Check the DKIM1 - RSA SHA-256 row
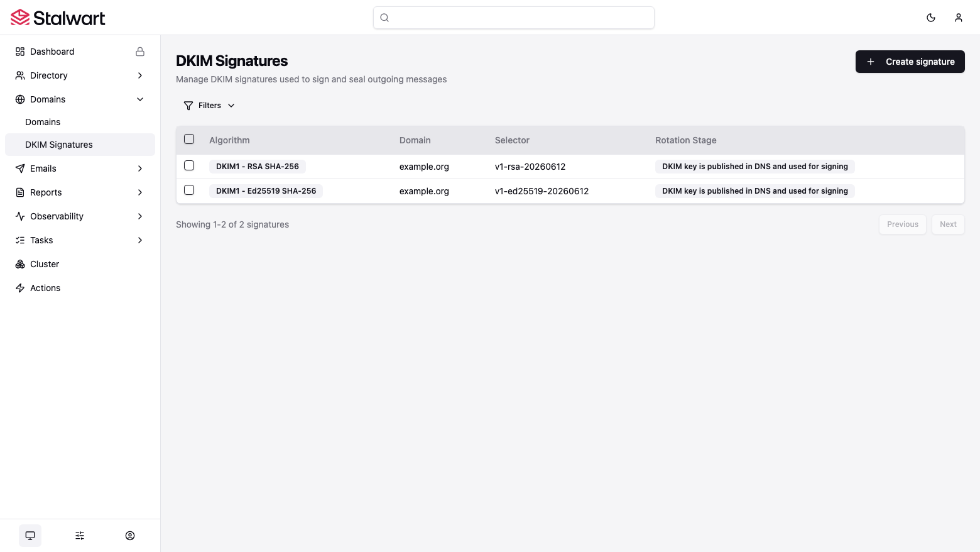 pyautogui.click(x=189, y=165)
